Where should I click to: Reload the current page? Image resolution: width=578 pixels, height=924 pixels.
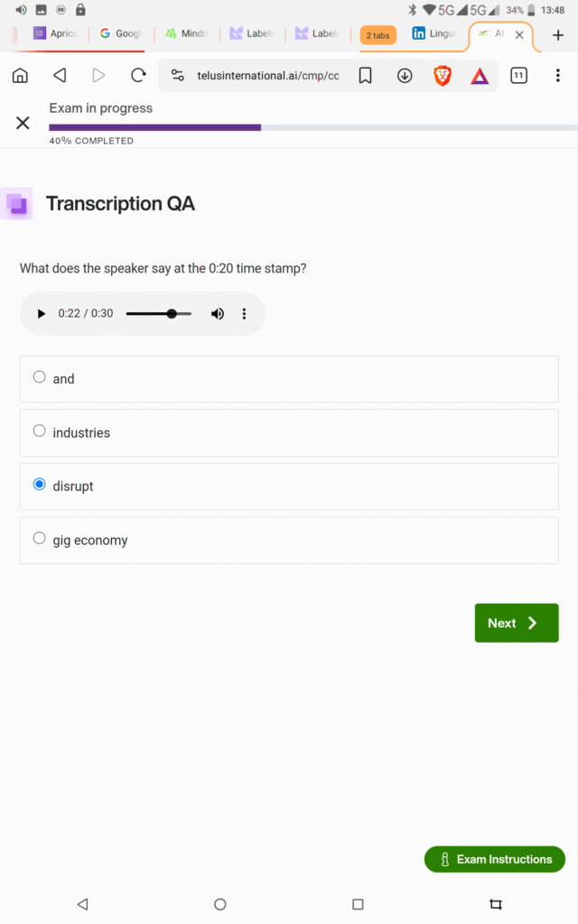tap(138, 76)
